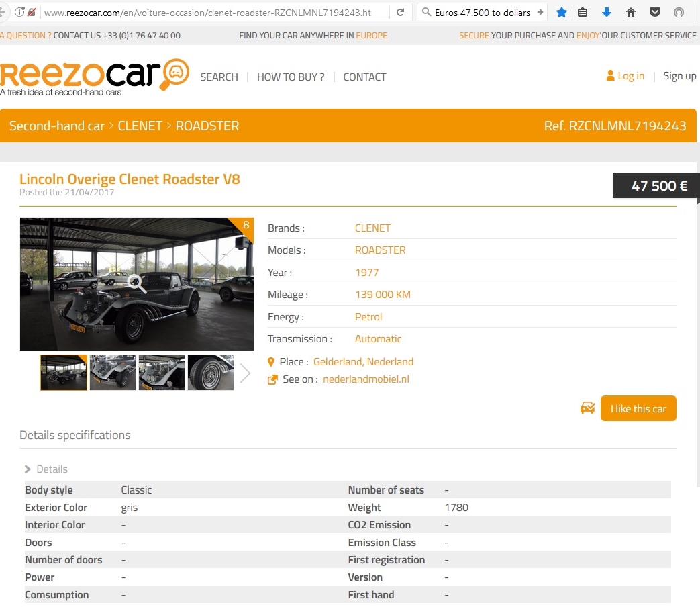Image resolution: width=700 pixels, height=607 pixels.
Task: Click the I like this car button
Action: pos(638,408)
